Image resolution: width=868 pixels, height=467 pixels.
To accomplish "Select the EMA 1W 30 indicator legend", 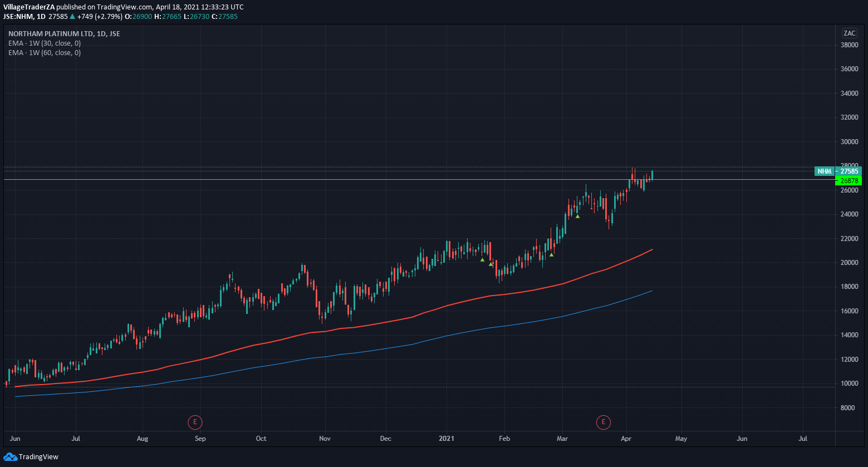I will point(45,43).
